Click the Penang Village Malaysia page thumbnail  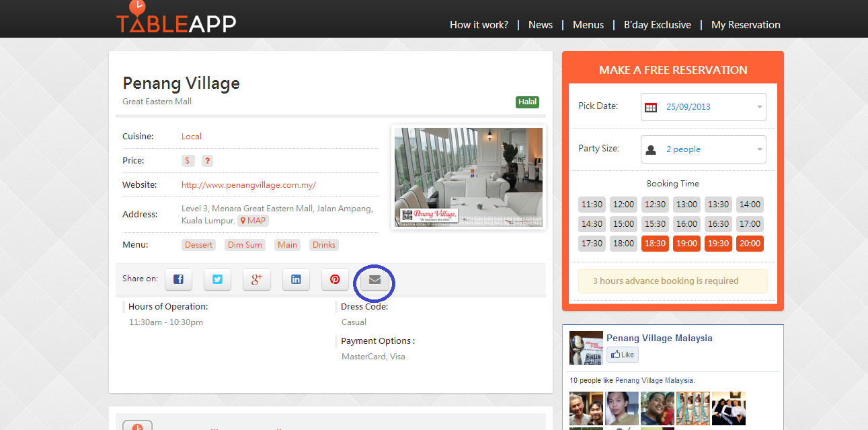[585, 348]
